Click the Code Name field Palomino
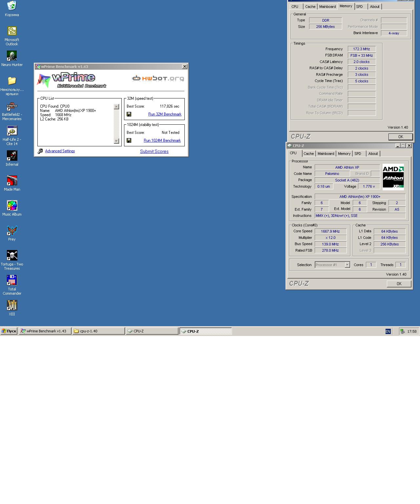The height and width of the screenshot is (504, 420). pos(332,174)
